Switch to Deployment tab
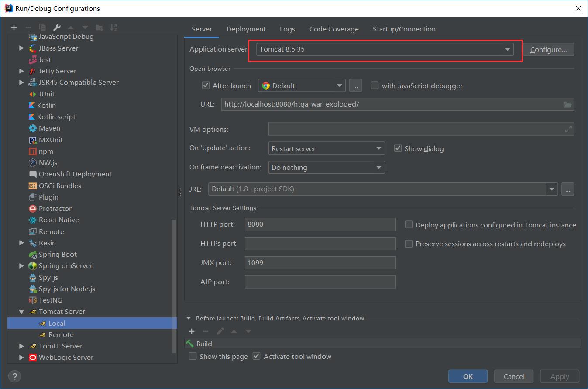Image resolution: width=588 pixels, height=389 pixels. 246,29
